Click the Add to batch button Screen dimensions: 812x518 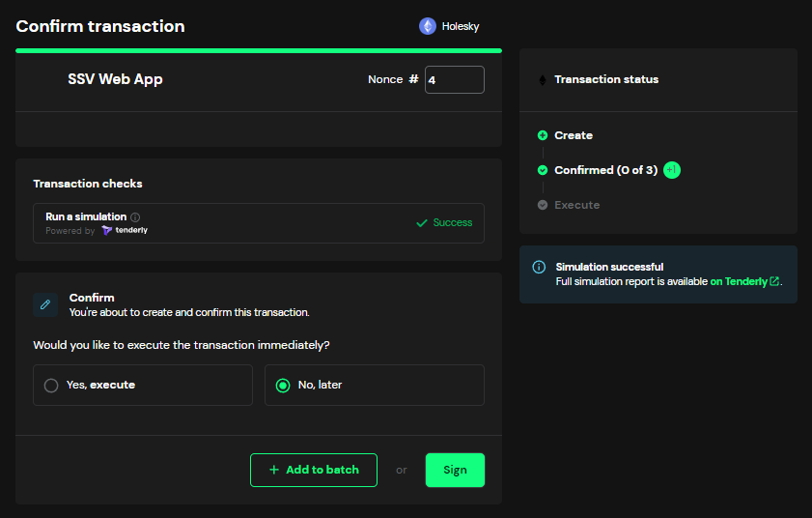[314, 470]
